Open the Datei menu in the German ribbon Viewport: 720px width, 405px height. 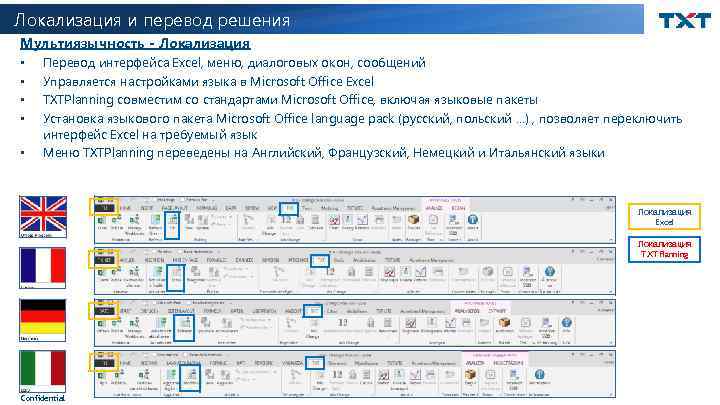(106, 311)
